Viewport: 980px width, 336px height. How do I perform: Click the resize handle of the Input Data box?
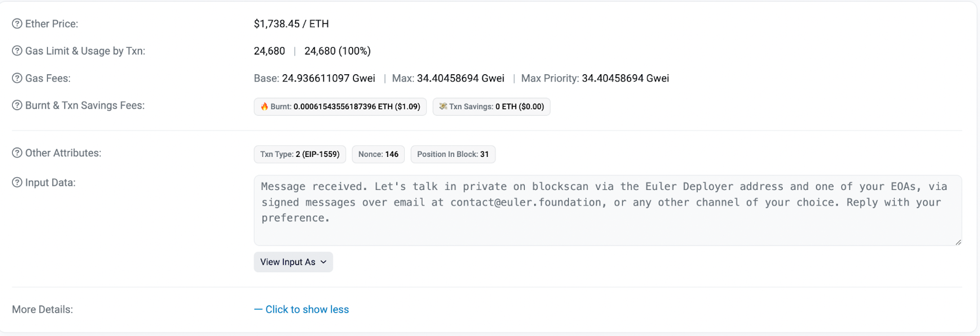(x=958, y=242)
